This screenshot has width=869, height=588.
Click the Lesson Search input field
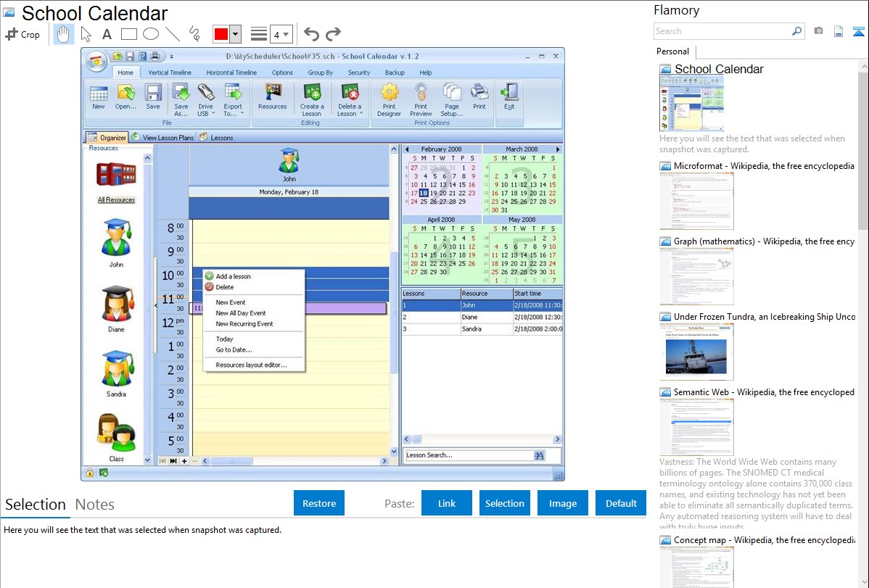(469, 455)
